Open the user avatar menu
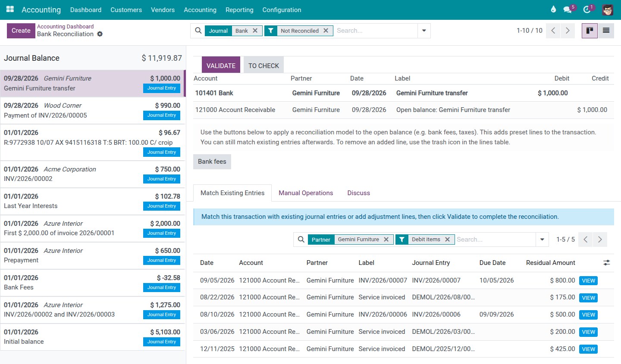The width and height of the screenshot is (621, 364). (x=608, y=9)
